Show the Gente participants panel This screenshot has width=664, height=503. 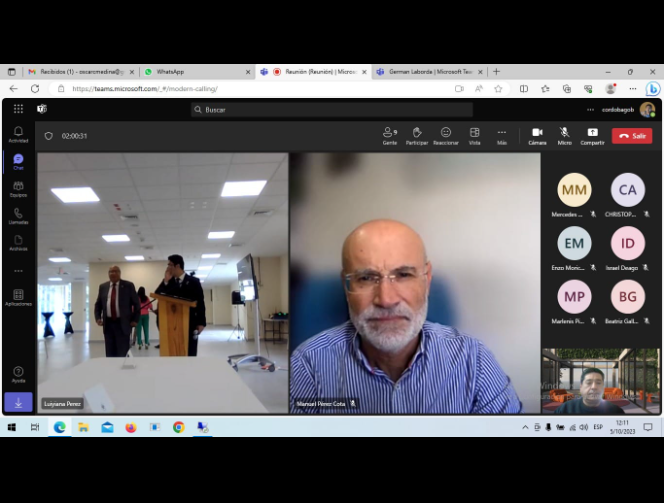389,135
